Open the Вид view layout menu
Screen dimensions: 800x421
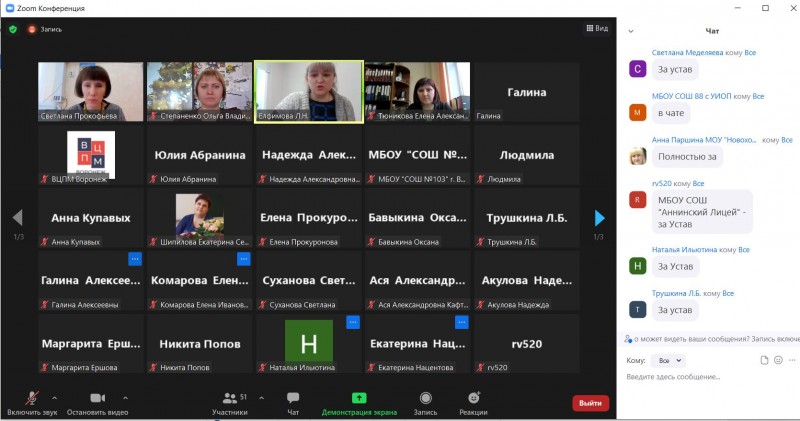click(x=596, y=29)
